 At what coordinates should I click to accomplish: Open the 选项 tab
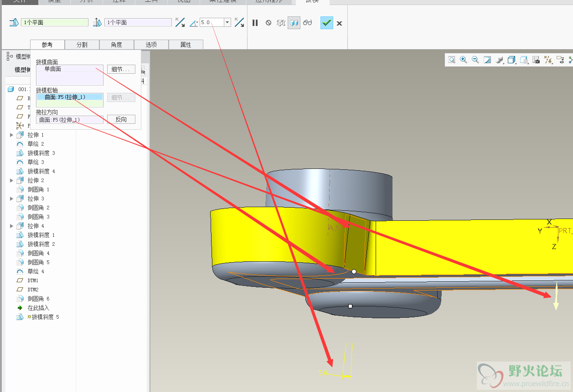(151, 45)
